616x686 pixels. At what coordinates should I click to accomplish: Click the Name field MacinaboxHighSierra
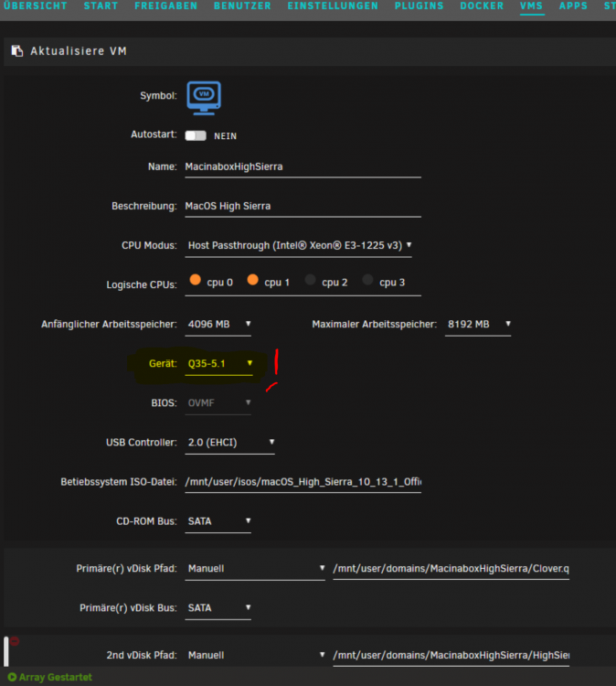point(303,167)
